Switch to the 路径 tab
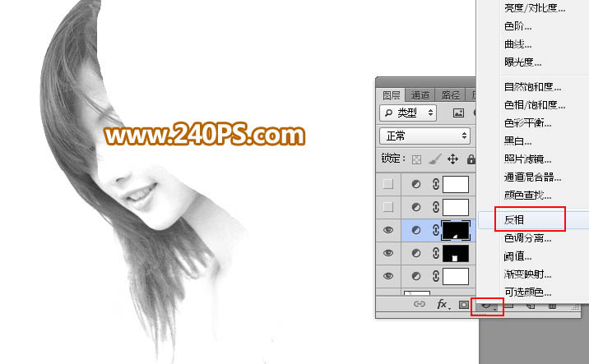 click(451, 95)
